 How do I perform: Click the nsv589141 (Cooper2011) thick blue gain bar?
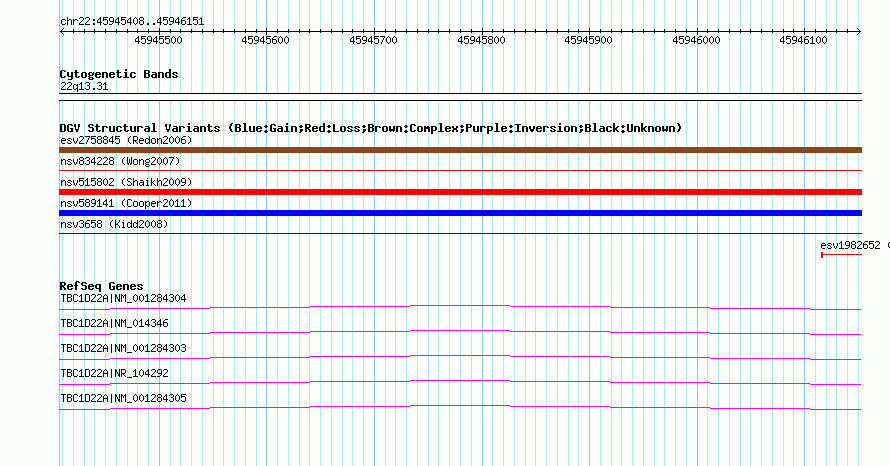460,213
